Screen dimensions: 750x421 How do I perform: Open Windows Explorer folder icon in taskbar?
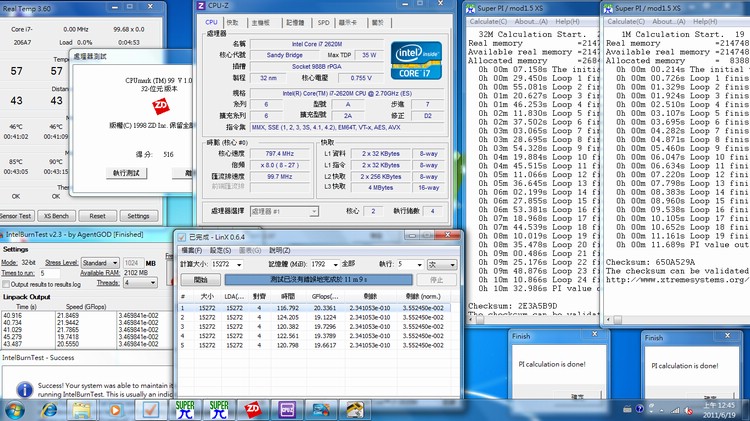pyautogui.click(x=81, y=410)
